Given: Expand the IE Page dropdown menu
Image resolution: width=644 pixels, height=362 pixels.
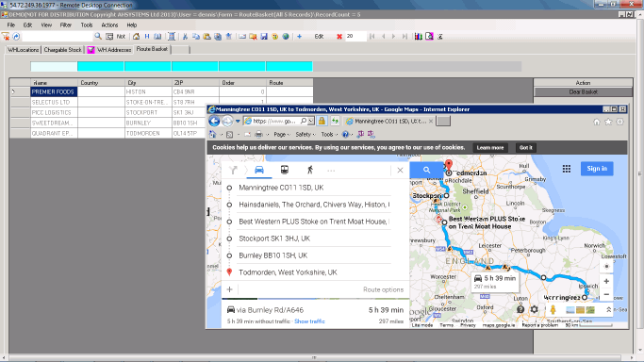Looking at the screenshot, I should pyautogui.click(x=282, y=134).
